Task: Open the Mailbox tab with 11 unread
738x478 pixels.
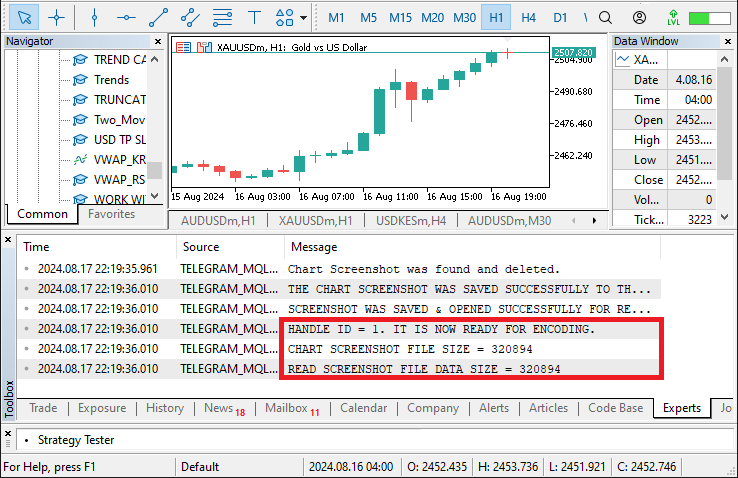Action: tap(292, 408)
